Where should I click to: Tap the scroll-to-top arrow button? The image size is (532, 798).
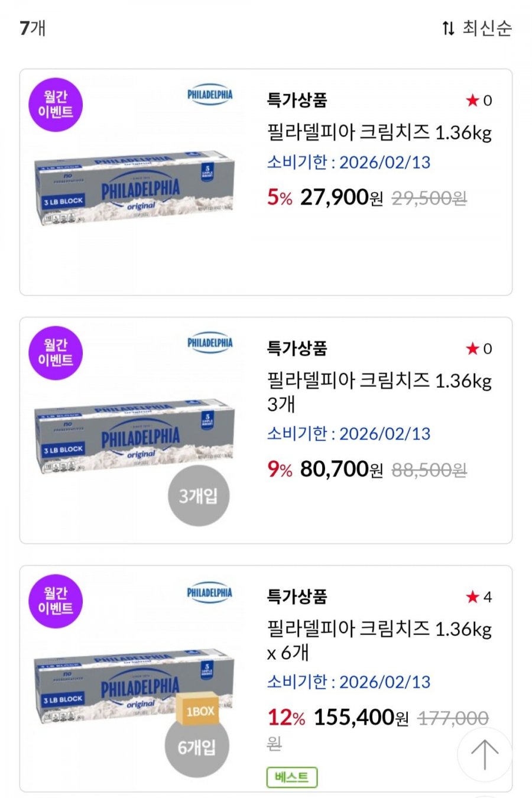point(485,755)
